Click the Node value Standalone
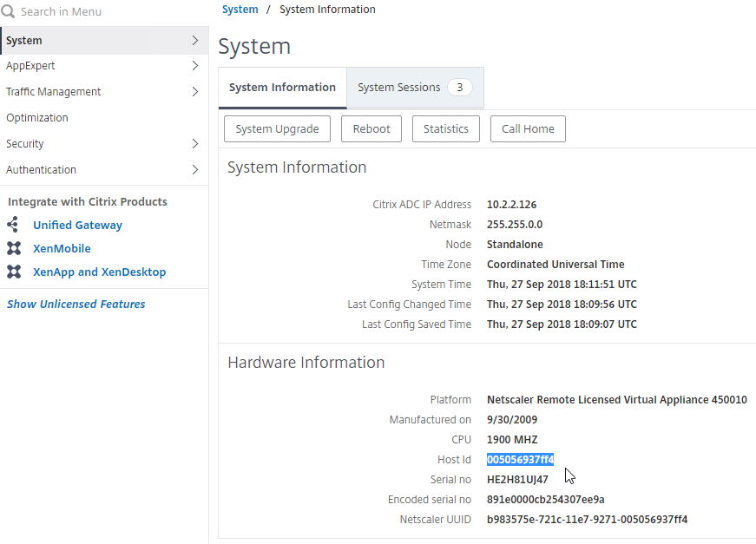Viewport: 756px width, 544px height. point(515,245)
